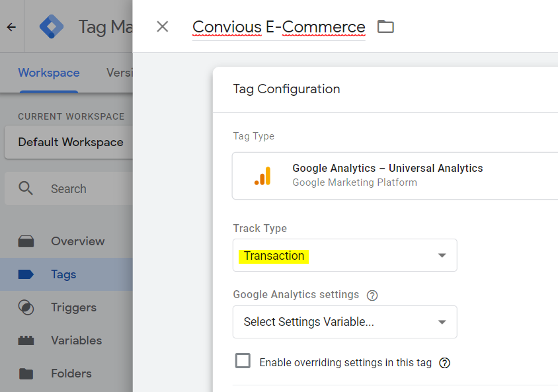Image resolution: width=558 pixels, height=392 pixels.
Task: Click the Overview sidebar icon
Action: [26, 241]
